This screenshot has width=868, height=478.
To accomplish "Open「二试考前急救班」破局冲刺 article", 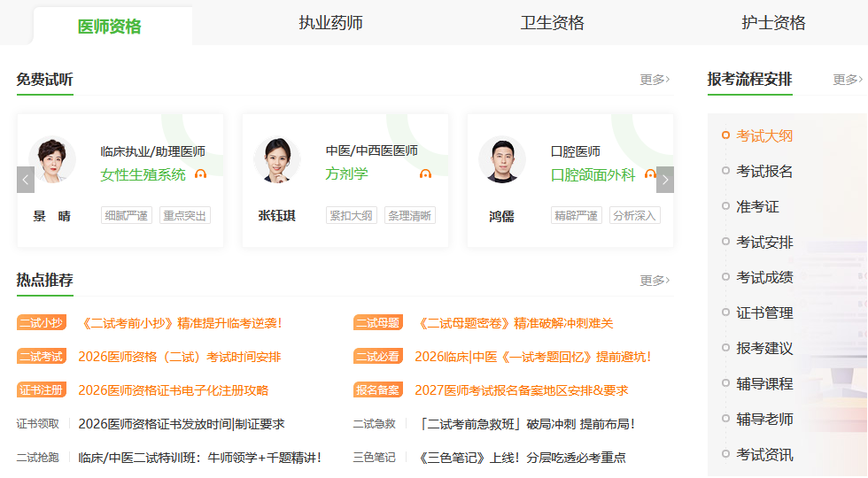I will click(x=524, y=424).
